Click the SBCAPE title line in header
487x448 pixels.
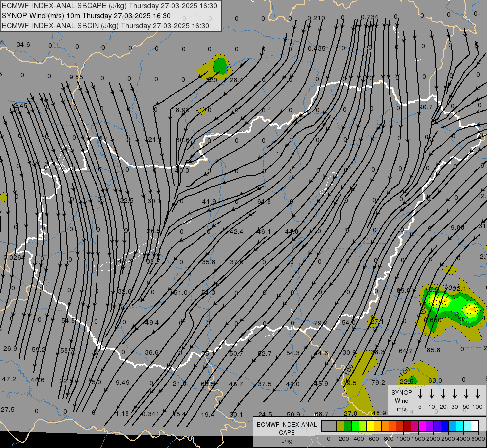(109, 6)
